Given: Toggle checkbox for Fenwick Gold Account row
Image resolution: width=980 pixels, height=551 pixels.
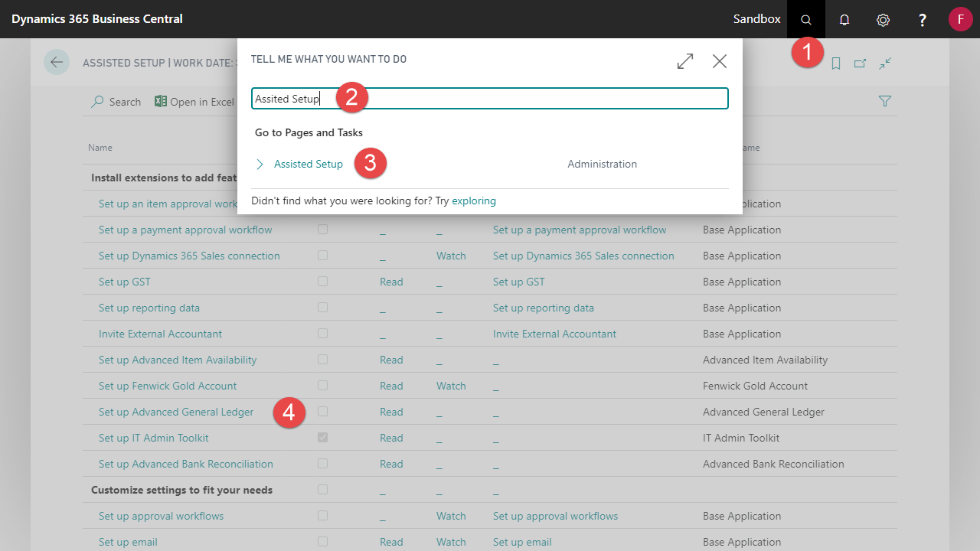Looking at the screenshot, I should 322,386.
